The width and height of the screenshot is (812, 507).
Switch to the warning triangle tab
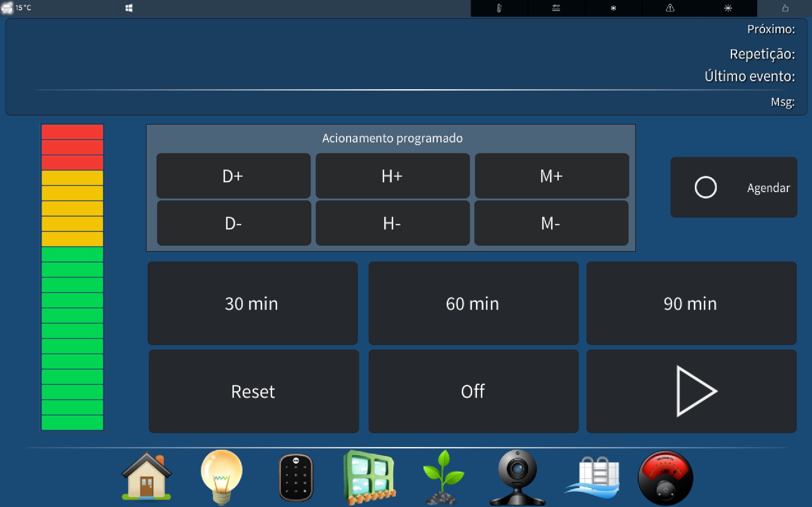(x=670, y=8)
